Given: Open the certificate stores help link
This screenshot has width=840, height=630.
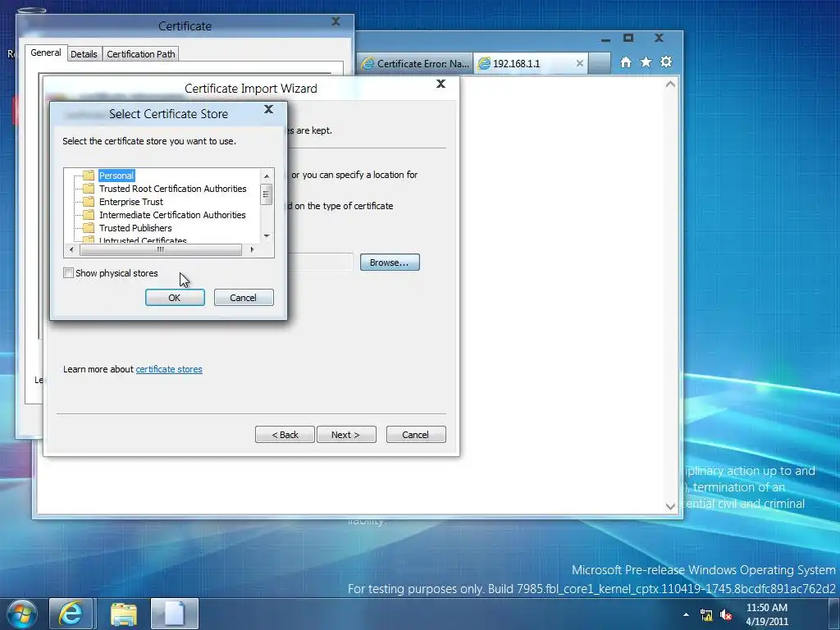Looking at the screenshot, I should coord(169,369).
